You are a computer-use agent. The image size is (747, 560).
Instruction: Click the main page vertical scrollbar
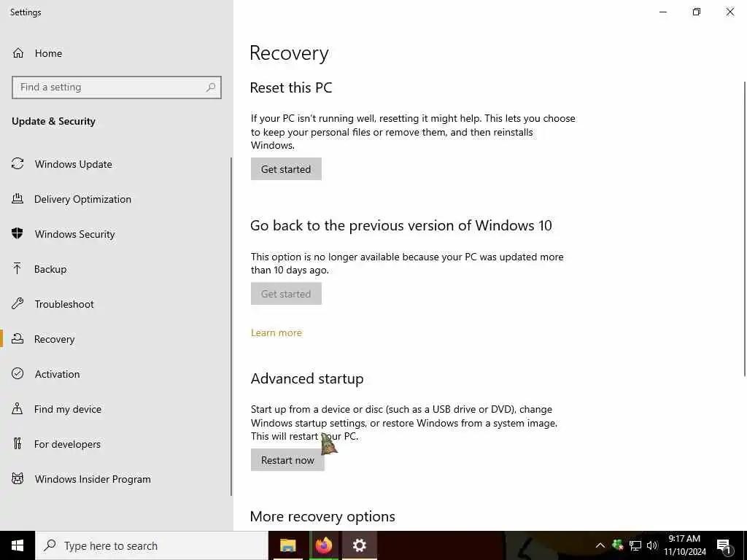pos(745,228)
